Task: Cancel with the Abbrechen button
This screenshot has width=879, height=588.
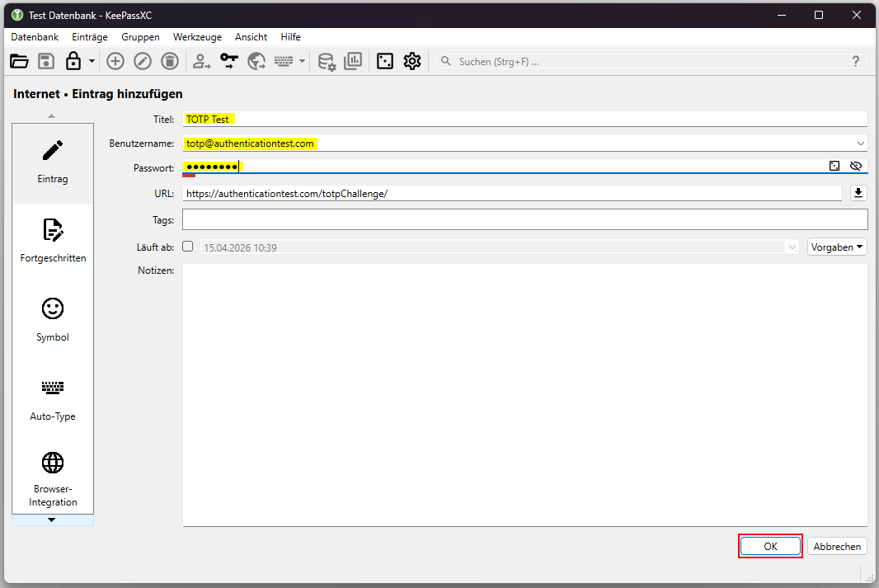Action: pyautogui.click(x=837, y=547)
